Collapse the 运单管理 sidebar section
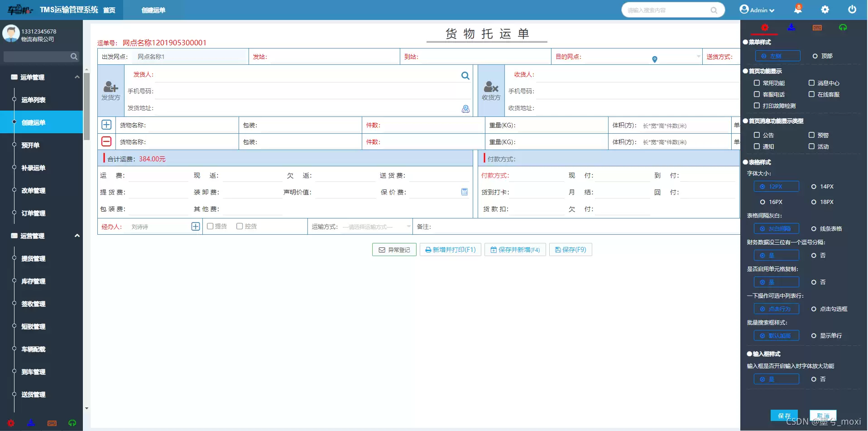 click(x=77, y=77)
